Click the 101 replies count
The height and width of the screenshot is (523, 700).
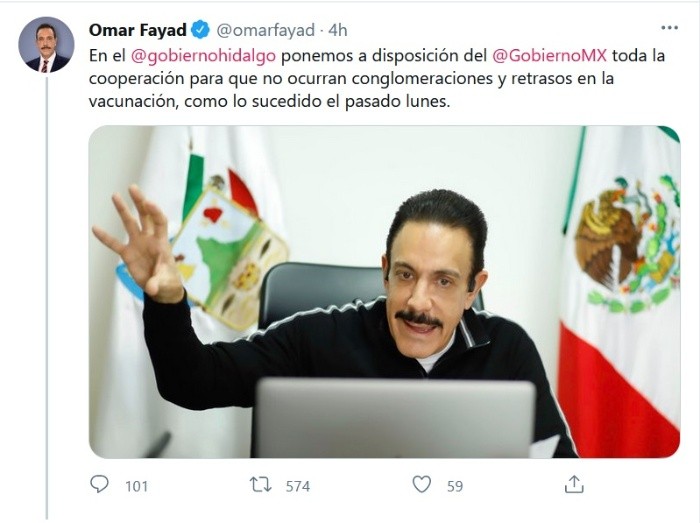(x=136, y=486)
